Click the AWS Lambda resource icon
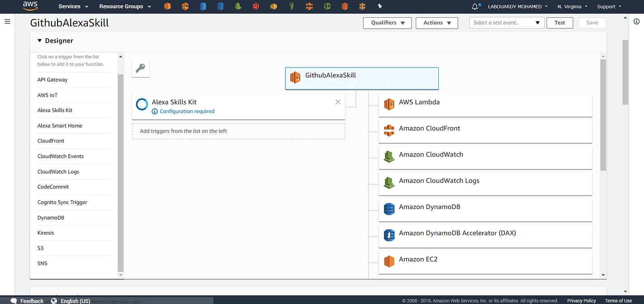Screen dimensions: 644x304 389,104
